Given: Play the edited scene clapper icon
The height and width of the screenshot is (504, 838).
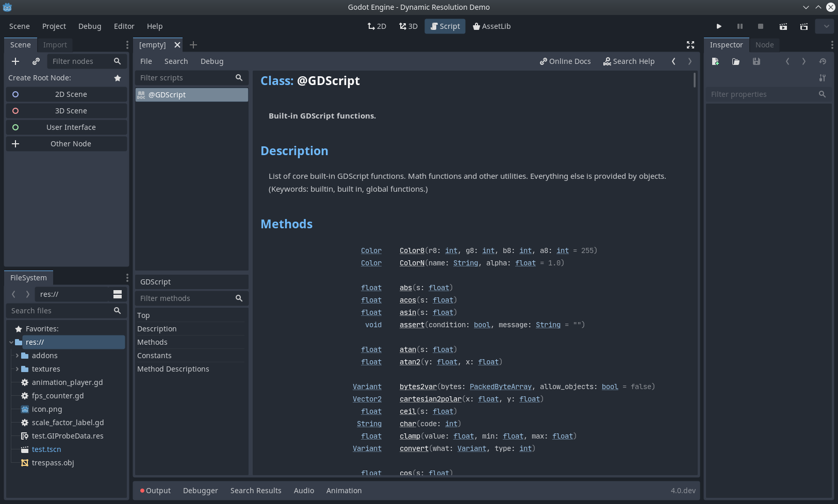Looking at the screenshot, I should (x=783, y=26).
